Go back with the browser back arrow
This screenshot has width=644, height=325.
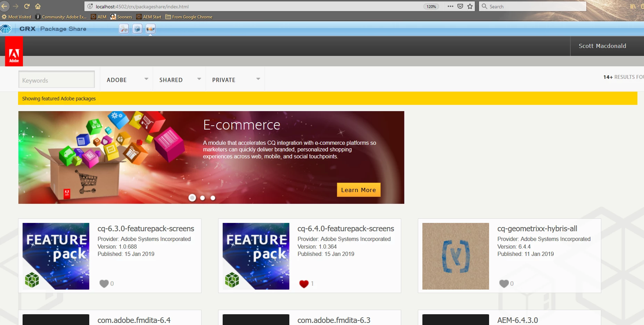[x=4, y=6]
